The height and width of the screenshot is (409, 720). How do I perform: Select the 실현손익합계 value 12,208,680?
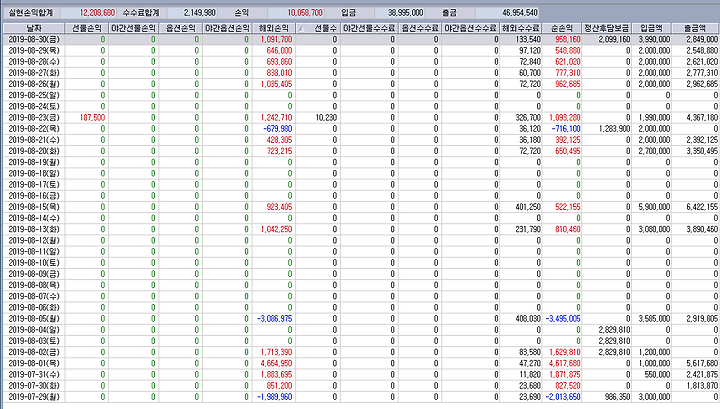pyautogui.click(x=97, y=13)
